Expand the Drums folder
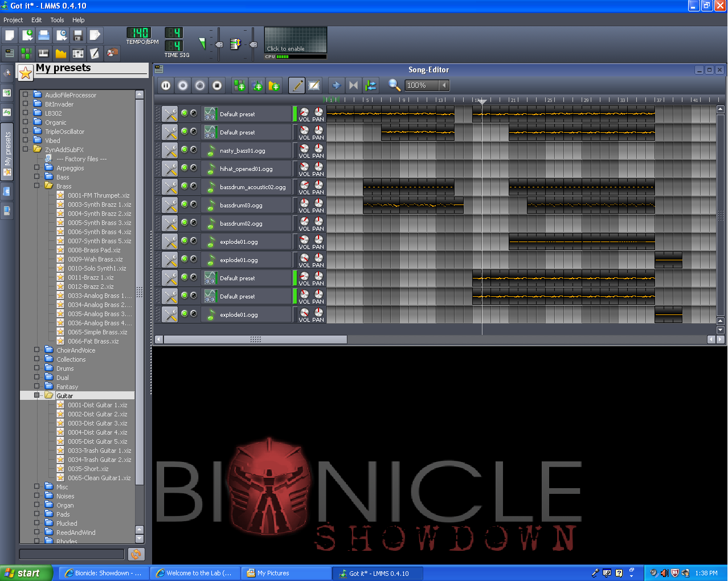Image resolution: width=728 pixels, height=581 pixels. click(x=36, y=368)
